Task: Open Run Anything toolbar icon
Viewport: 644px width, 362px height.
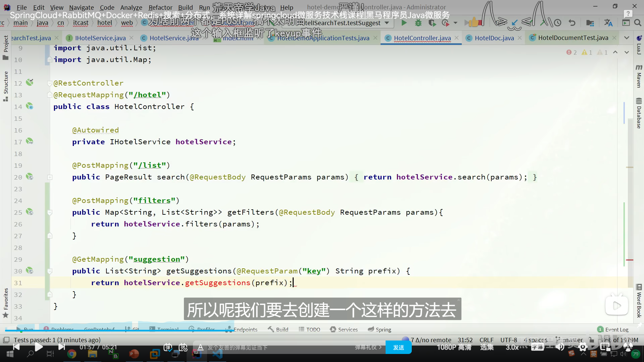Action: (x=626, y=23)
